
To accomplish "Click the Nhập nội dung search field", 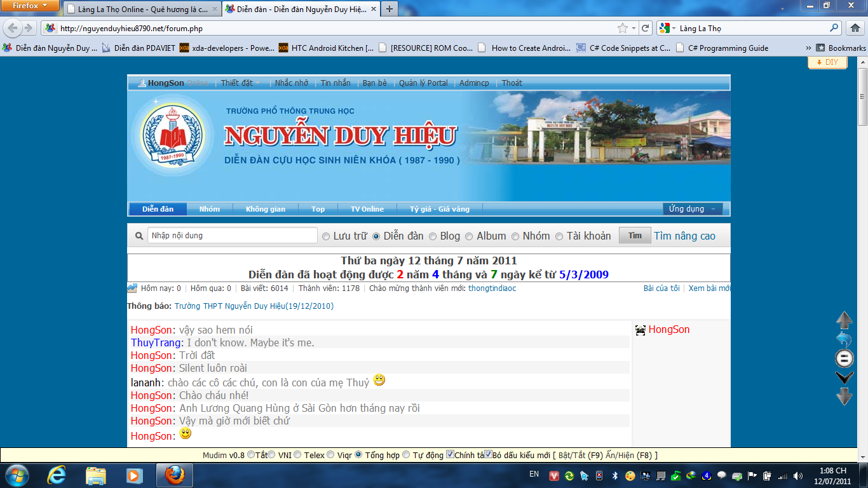I will pos(233,236).
